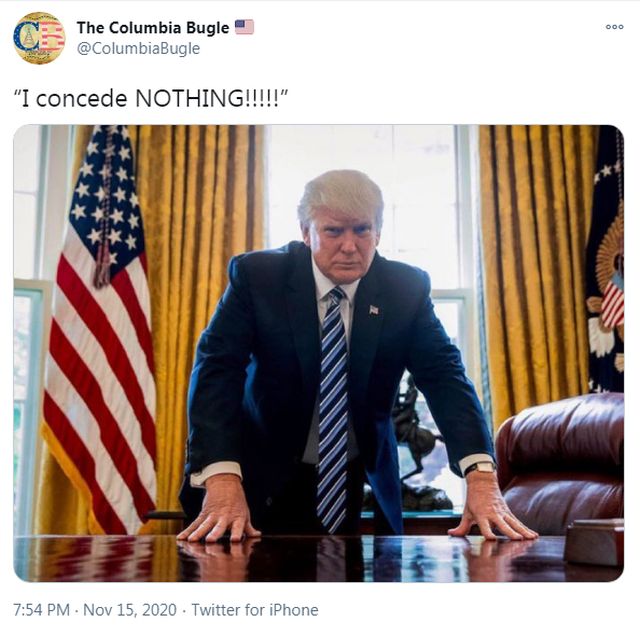Image resolution: width=640 pixels, height=636 pixels.
Task: Open the tweet's more options menu
Action: [614, 27]
